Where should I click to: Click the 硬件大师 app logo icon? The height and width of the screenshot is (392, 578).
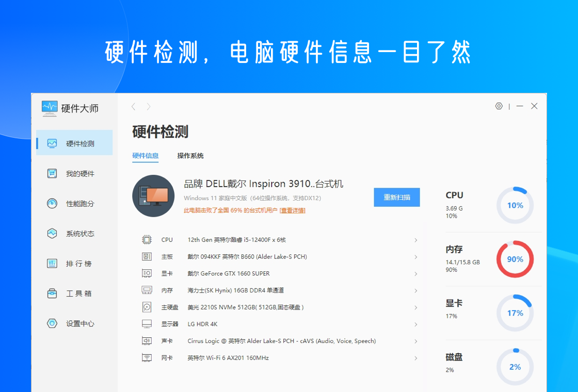pos(50,108)
